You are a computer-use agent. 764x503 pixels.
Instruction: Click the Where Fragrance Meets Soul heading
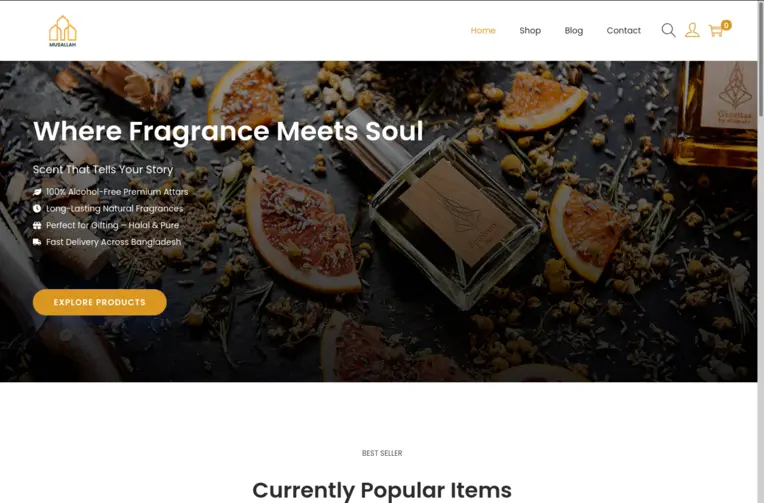pyautogui.click(x=228, y=131)
